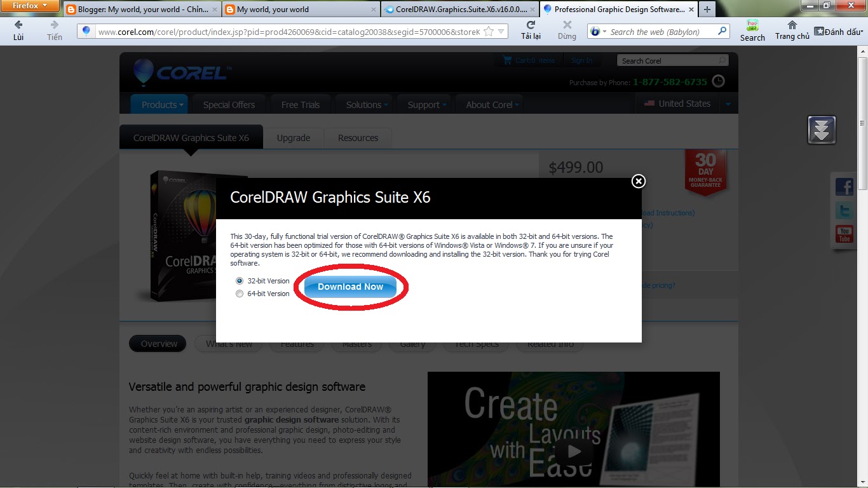This screenshot has height=488, width=868.
Task: Switch to the 'My world, your world' tab
Action: (301, 10)
